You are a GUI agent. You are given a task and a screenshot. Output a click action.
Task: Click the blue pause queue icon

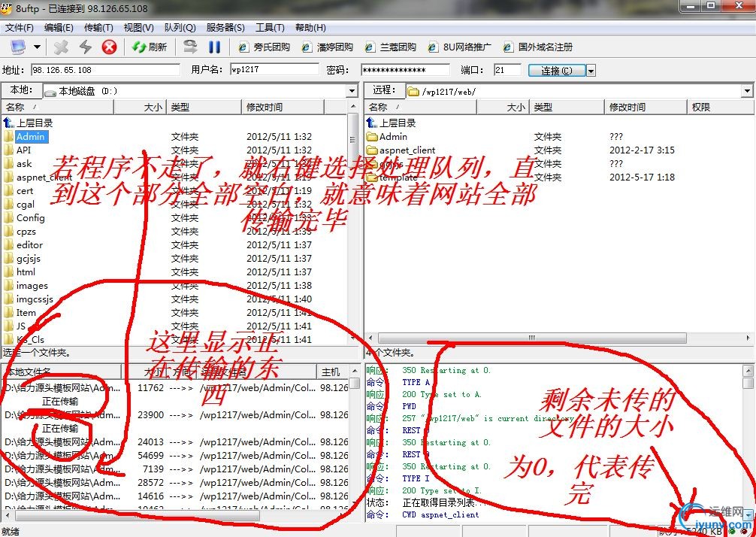tap(215, 47)
